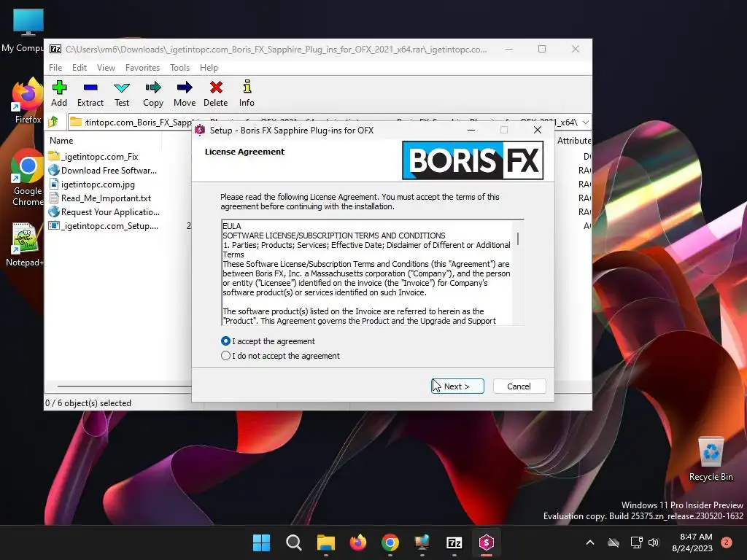Open the Favorites menu in 7-Zip
The image size is (747, 560).
pos(142,68)
